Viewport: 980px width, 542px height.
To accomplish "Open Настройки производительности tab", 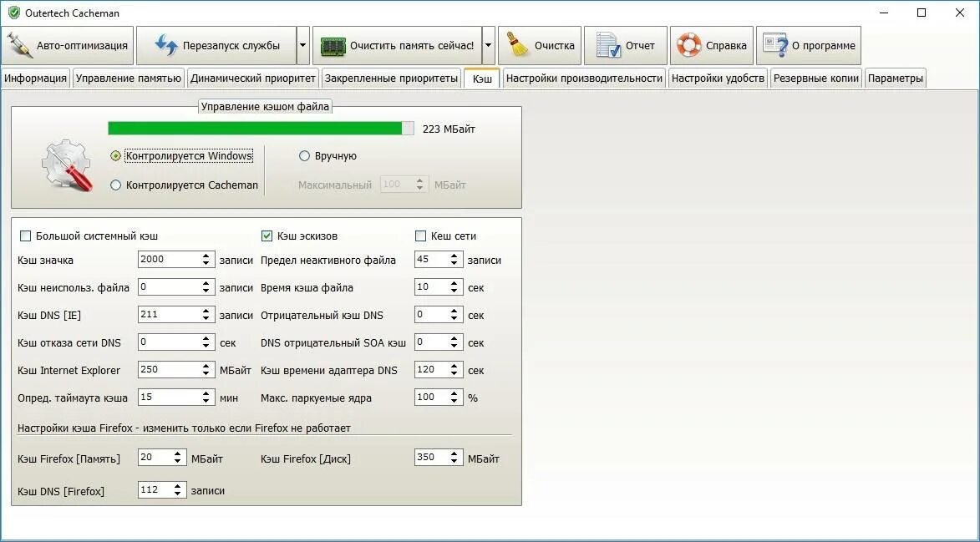I will 584,78.
